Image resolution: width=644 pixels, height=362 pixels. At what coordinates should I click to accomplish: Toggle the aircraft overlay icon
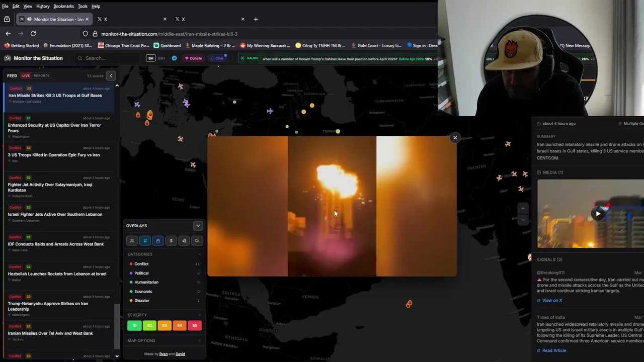(x=145, y=241)
